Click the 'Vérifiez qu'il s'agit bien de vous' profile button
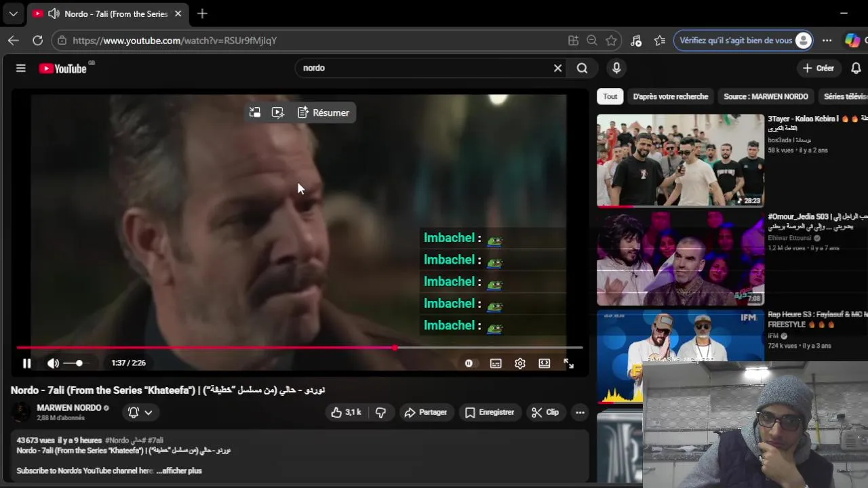 tap(743, 41)
